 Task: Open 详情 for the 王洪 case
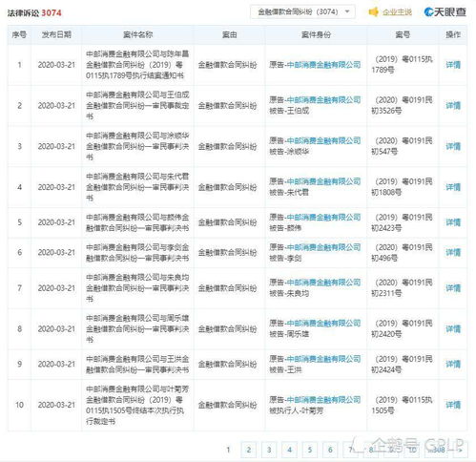(x=453, y=364)
